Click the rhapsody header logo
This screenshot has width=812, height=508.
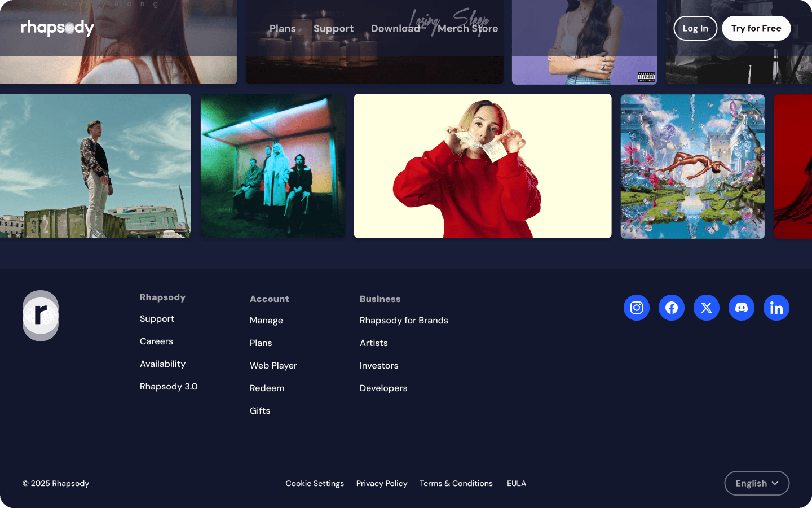[x=58, y=28]
